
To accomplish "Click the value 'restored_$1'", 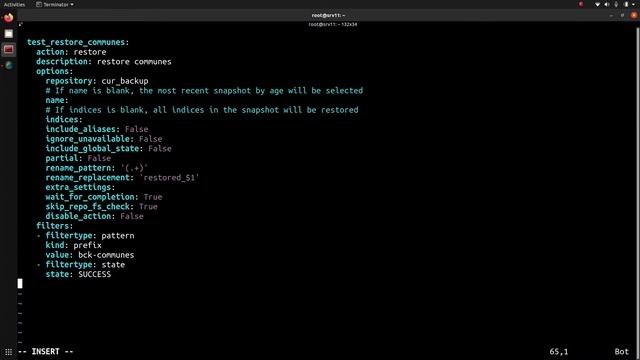I will tap(169, 178).
